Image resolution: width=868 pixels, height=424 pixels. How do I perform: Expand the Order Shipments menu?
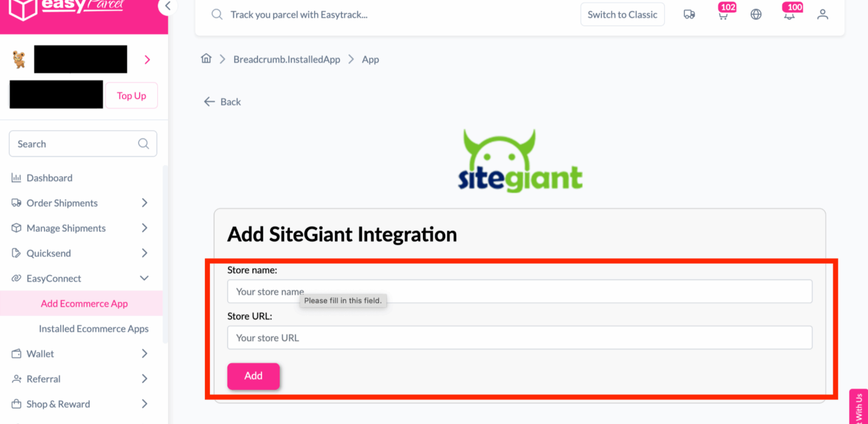[144, 203]
